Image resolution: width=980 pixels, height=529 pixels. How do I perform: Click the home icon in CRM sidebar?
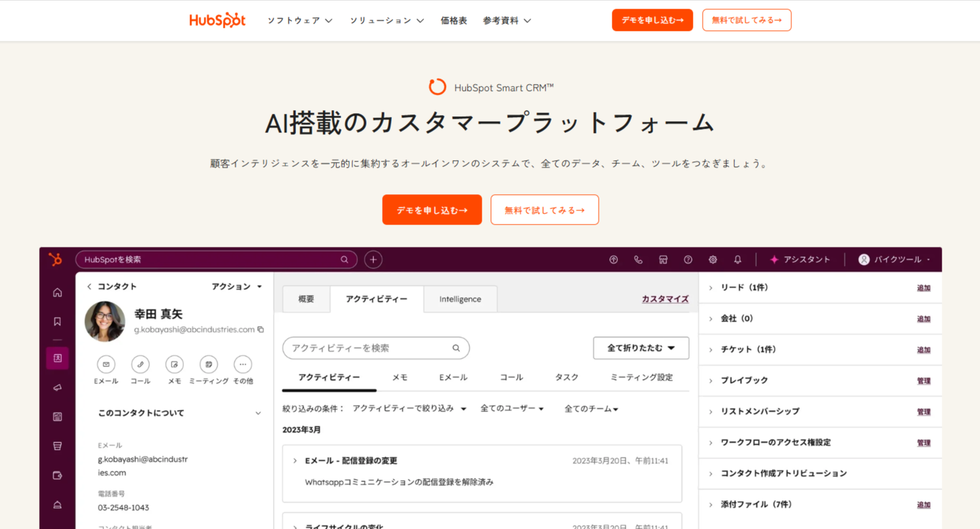point(58,293)
